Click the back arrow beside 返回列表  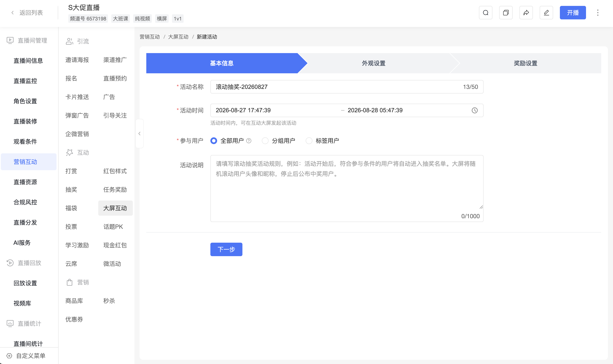point(12,12)
